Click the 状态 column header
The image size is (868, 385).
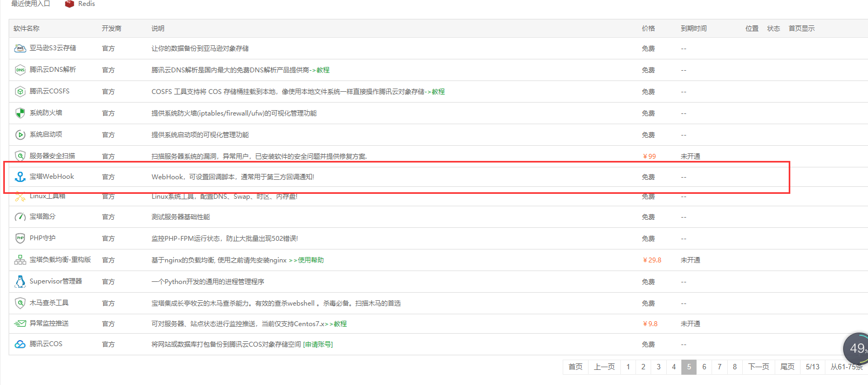[774, 29]
